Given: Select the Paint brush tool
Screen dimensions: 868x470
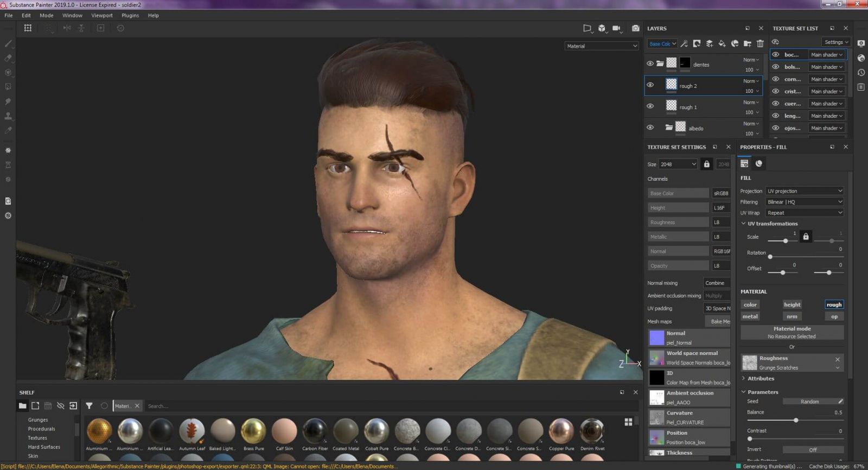Looking at the screenshot, I should click(8, 43).
